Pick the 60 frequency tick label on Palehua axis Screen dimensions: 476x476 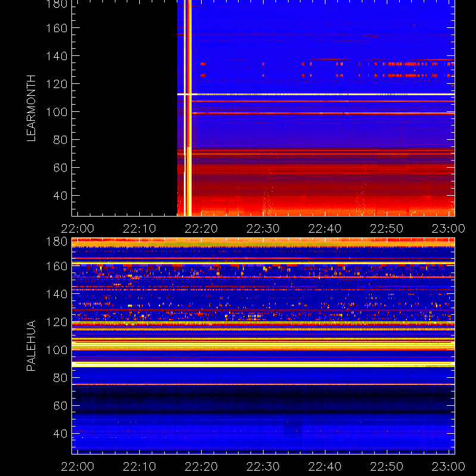[60, 406]
